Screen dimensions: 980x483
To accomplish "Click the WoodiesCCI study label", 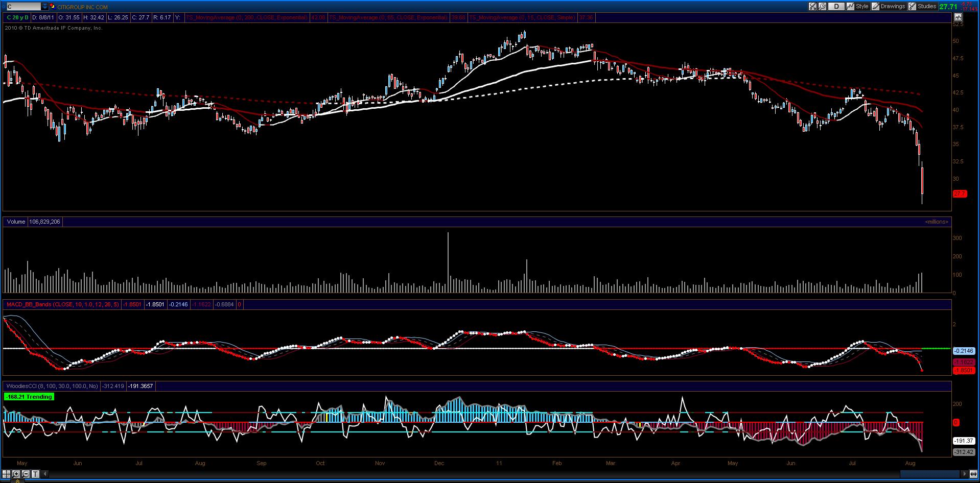I will coord(52,386).
